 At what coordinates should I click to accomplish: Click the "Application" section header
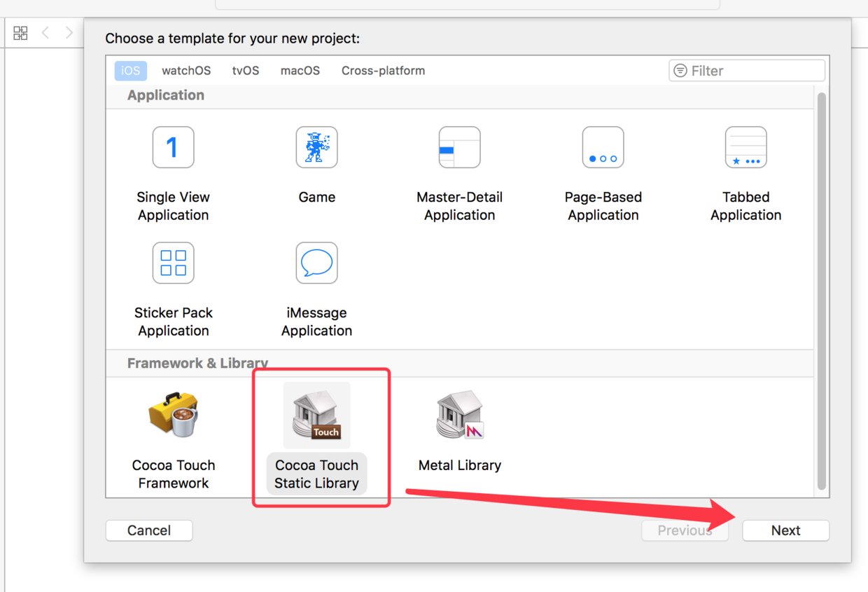click(166, 95)
